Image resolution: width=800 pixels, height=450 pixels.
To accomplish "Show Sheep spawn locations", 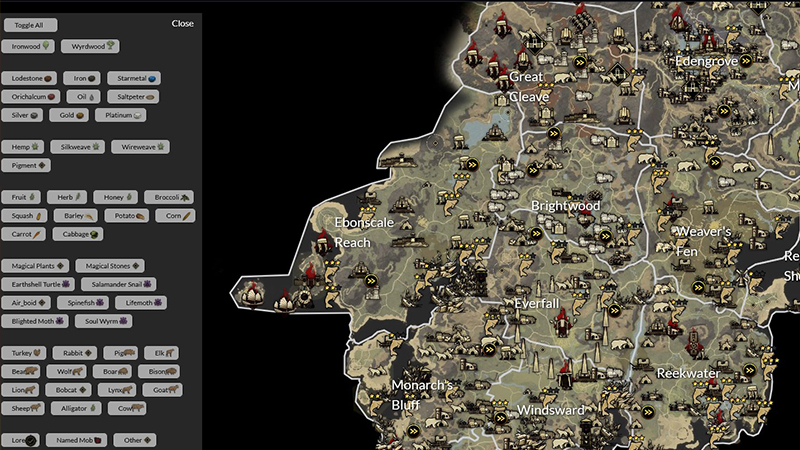I will (23, 408).
